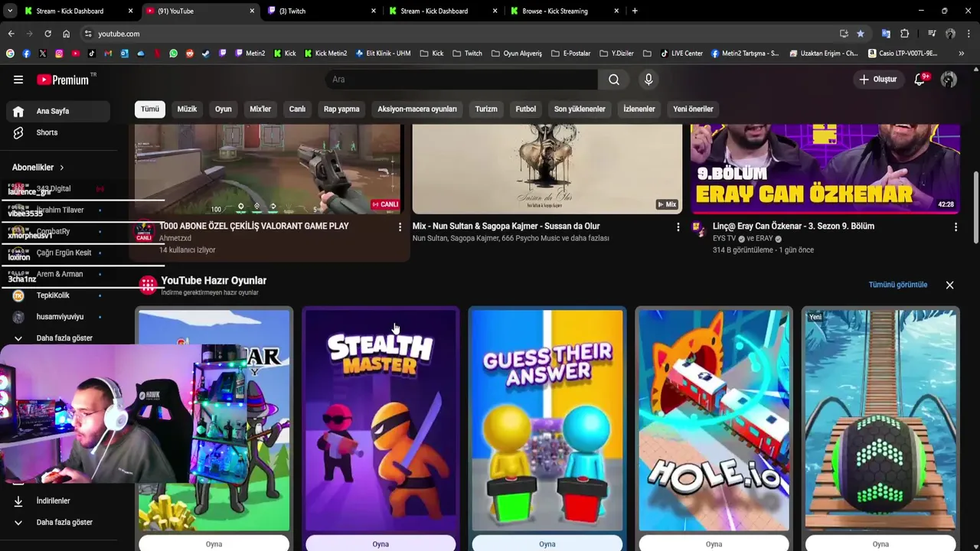Open the Eray Can Özkenar video thumbnail
Image resolution: width=980 pixels, height=551 pixels.
[x=825, y=169]
